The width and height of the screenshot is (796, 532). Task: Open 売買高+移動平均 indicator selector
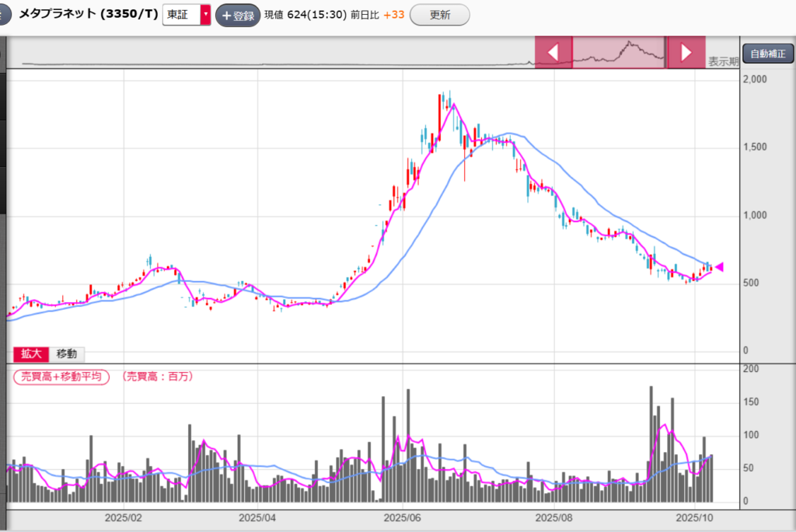pos(61,377)
